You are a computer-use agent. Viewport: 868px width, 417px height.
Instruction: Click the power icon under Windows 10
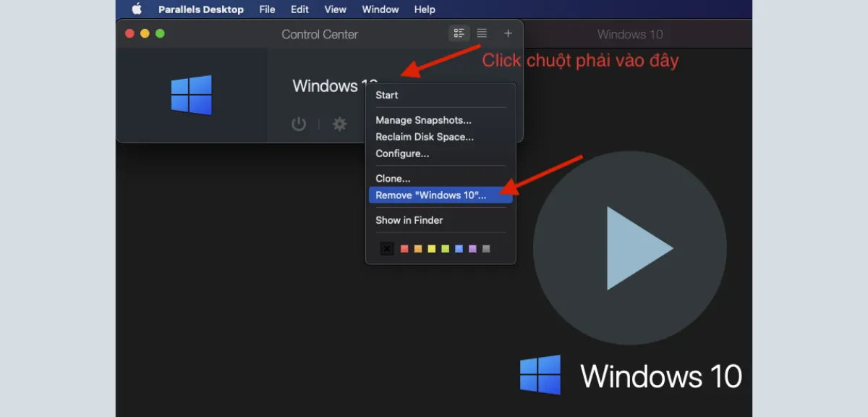tap(299, 124)
